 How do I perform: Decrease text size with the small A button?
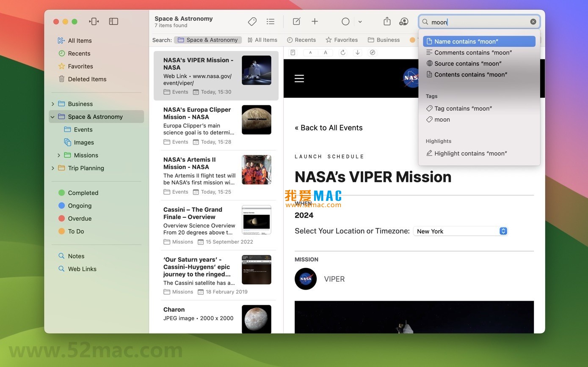[310, 52]
